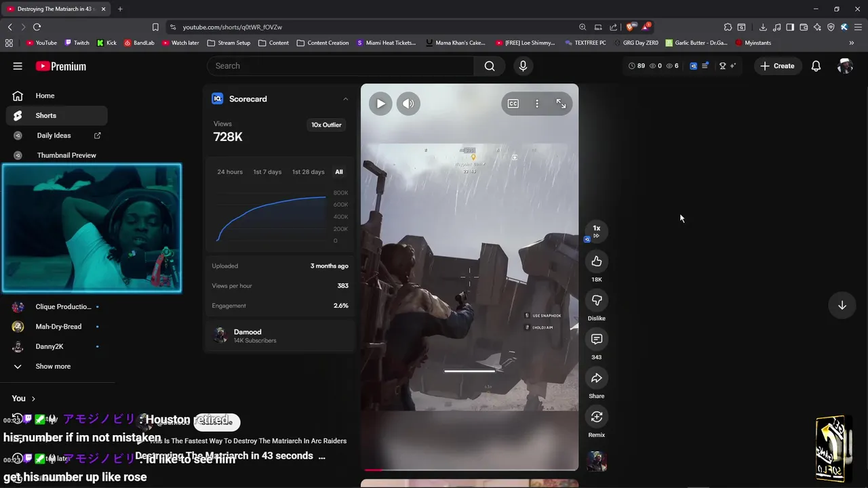The image size is (868, 488).
Task: Open the vidIQ list icon in header
Action: [x=705, y=66]
